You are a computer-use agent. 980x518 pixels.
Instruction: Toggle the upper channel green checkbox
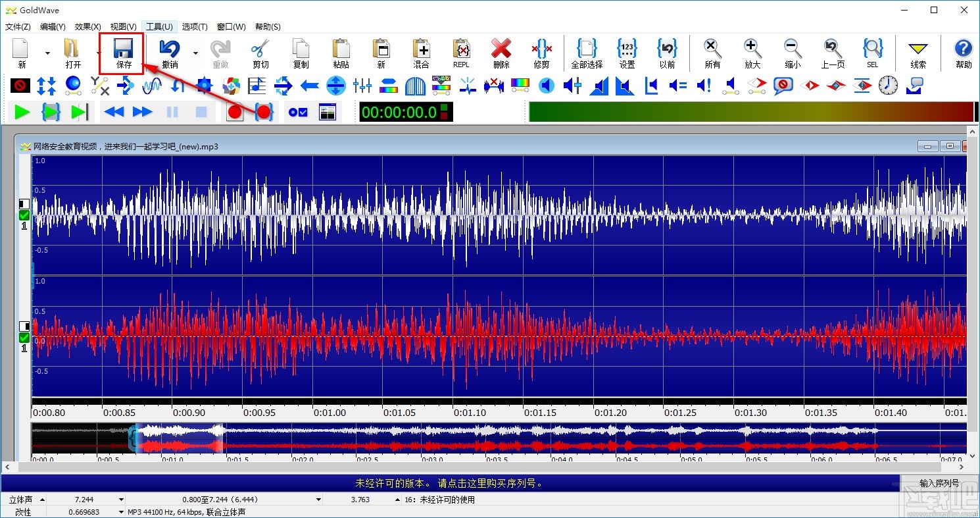point(24,215)
